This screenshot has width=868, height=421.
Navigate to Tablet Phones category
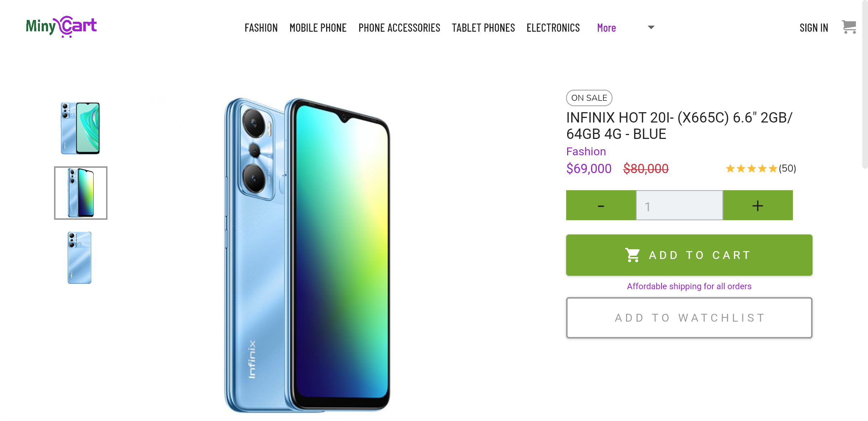click(x=483, y=28)
